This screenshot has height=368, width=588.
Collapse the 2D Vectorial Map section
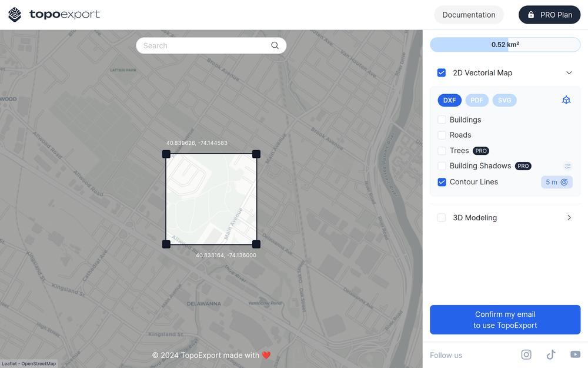point(569,72)
